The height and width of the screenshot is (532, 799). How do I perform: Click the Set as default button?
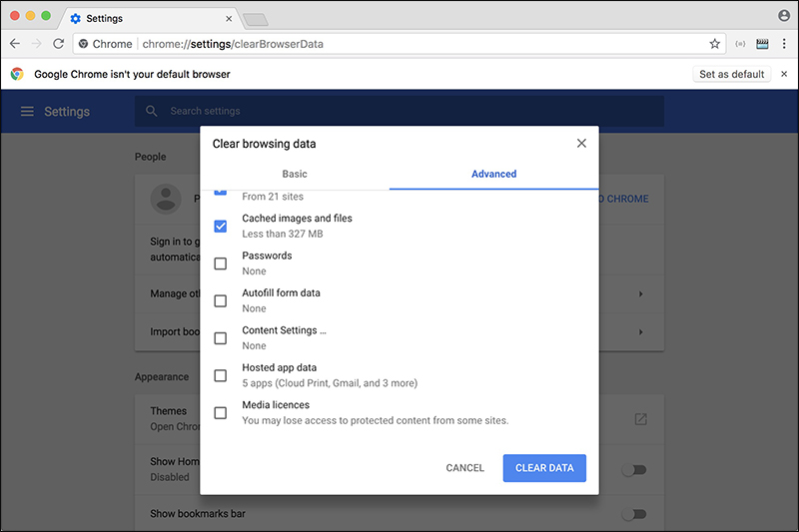(732, 74)
